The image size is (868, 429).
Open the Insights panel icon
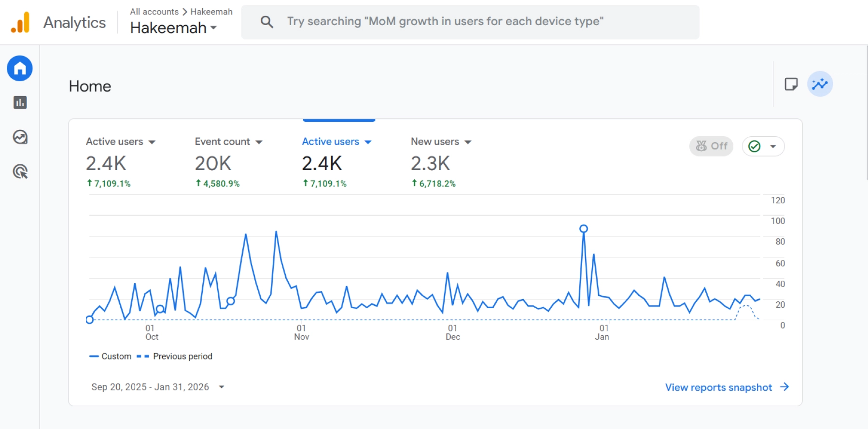click(819, 83)
